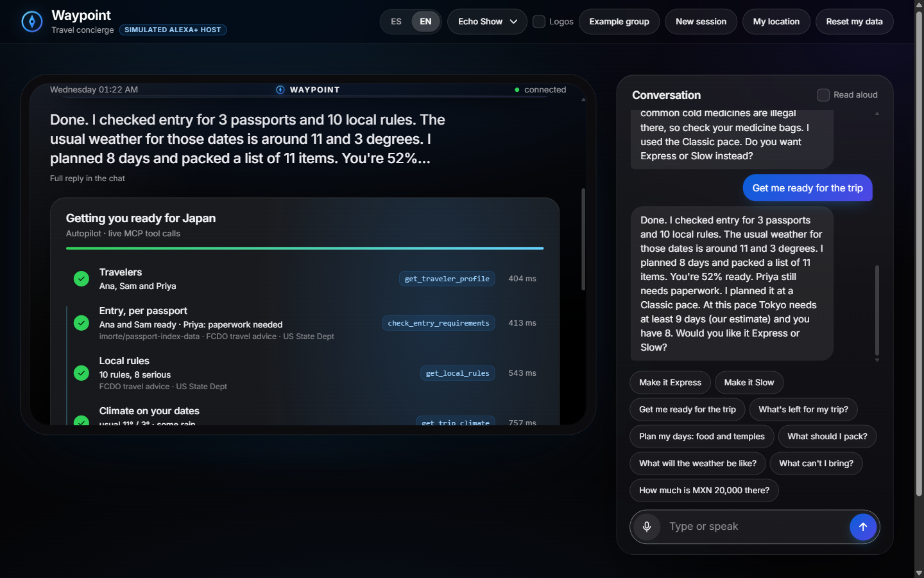This screenshot has height=578, width=924.
Task: Click the Example group button
Action: coord(619,22)
